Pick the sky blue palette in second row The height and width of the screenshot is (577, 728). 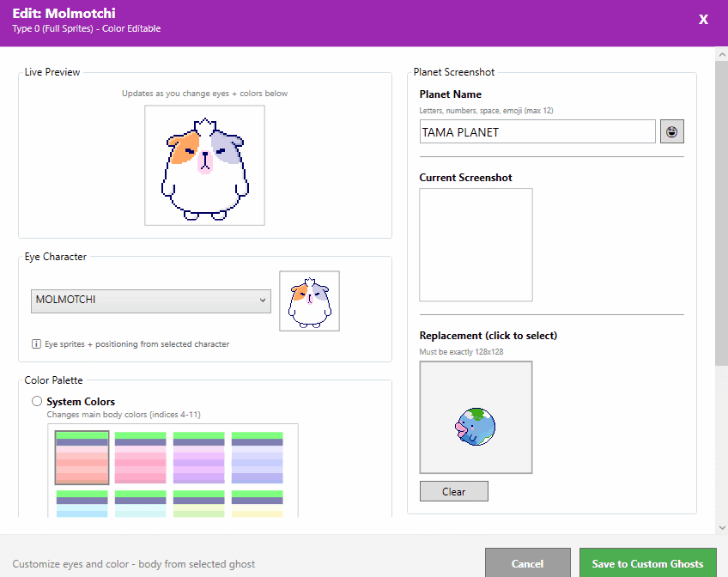pos(82,503)
